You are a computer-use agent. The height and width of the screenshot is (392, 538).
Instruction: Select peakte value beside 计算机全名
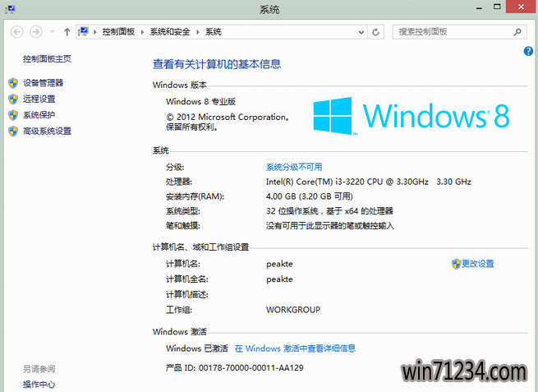pos(279,279)
